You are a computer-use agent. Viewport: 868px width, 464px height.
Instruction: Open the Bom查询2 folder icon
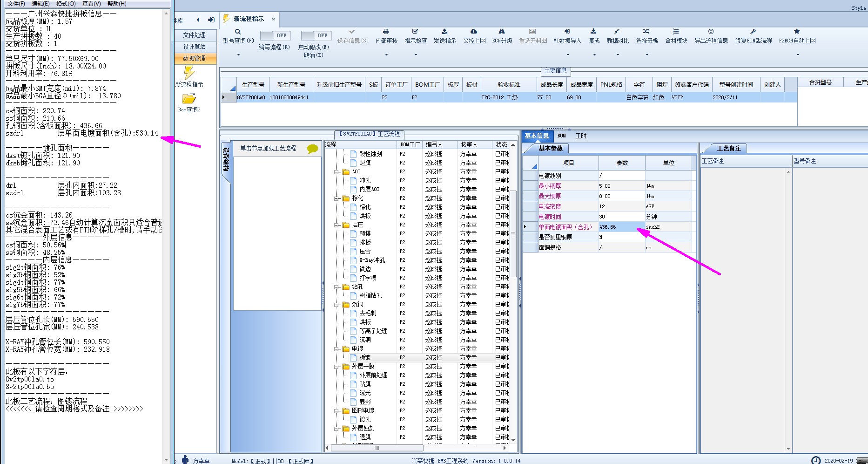pos(189,98)
